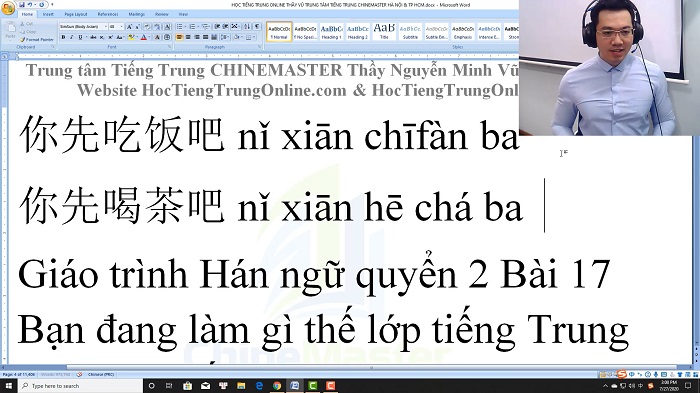Redo the last action

[x=42, y=5]
